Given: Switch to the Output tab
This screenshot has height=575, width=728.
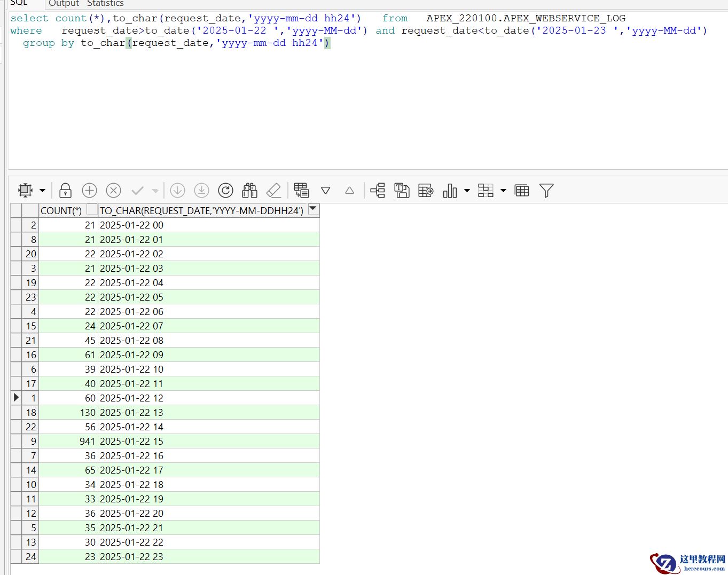Looking at the screenshot, I should click(64, 4).
